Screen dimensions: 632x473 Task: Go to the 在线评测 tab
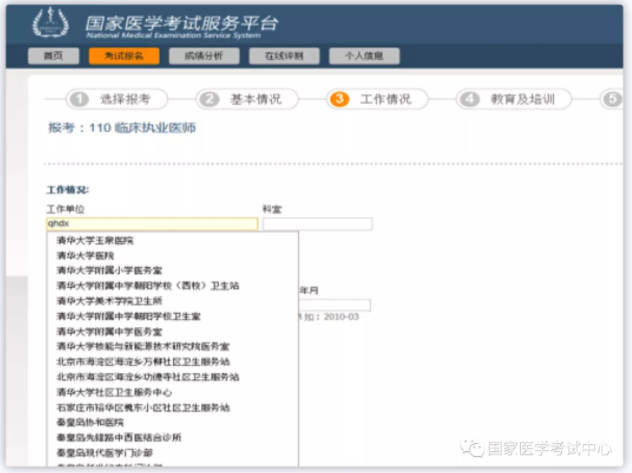coord(284,56)
